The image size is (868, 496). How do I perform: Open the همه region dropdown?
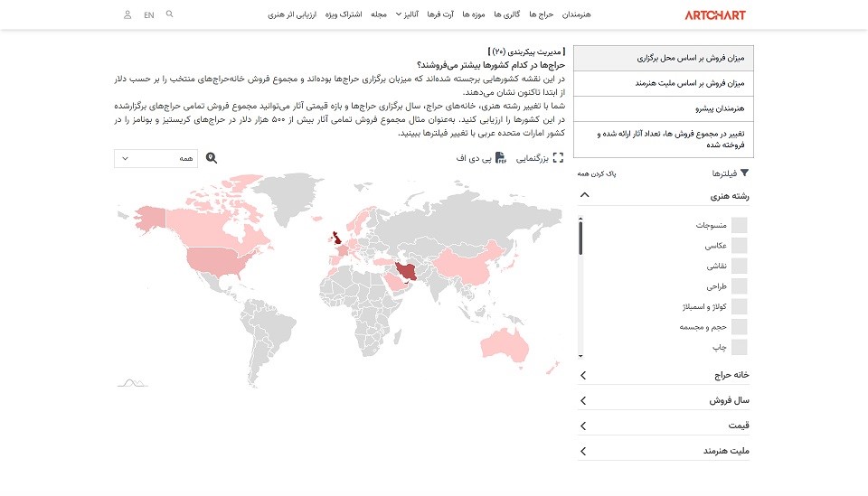(146, 158)
